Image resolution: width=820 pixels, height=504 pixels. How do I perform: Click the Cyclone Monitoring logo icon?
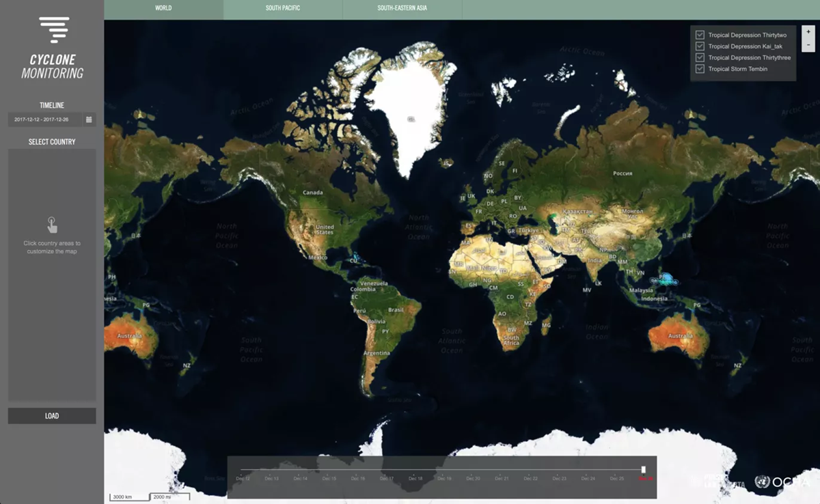tap(54, 30)
